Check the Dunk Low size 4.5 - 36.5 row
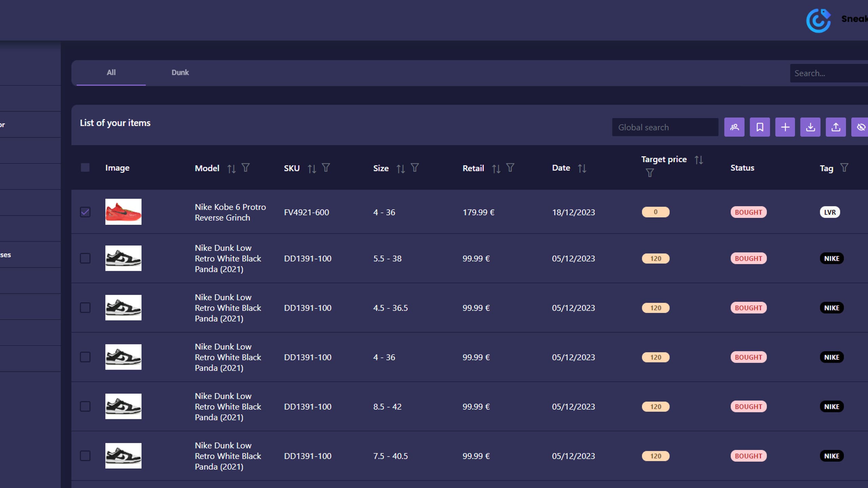This screenshot has height=488, width=868. [x=85, y=308]
